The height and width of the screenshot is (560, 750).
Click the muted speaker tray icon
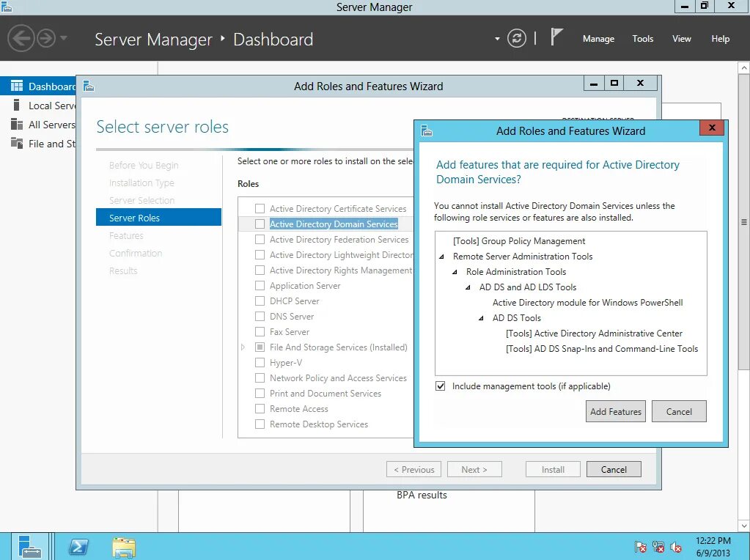tap(677, 547)
